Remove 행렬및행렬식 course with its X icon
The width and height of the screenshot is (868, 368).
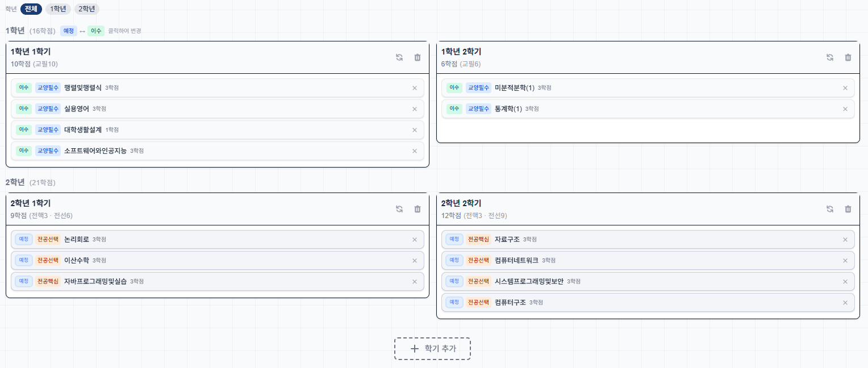[414, 88]
